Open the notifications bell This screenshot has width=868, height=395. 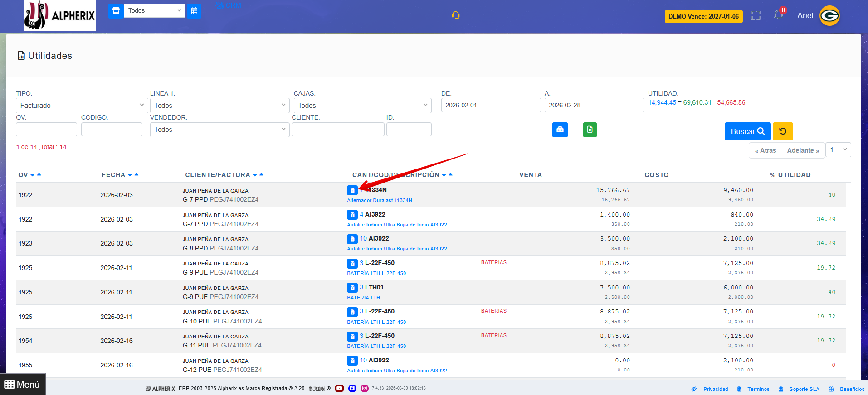point(779,15)
